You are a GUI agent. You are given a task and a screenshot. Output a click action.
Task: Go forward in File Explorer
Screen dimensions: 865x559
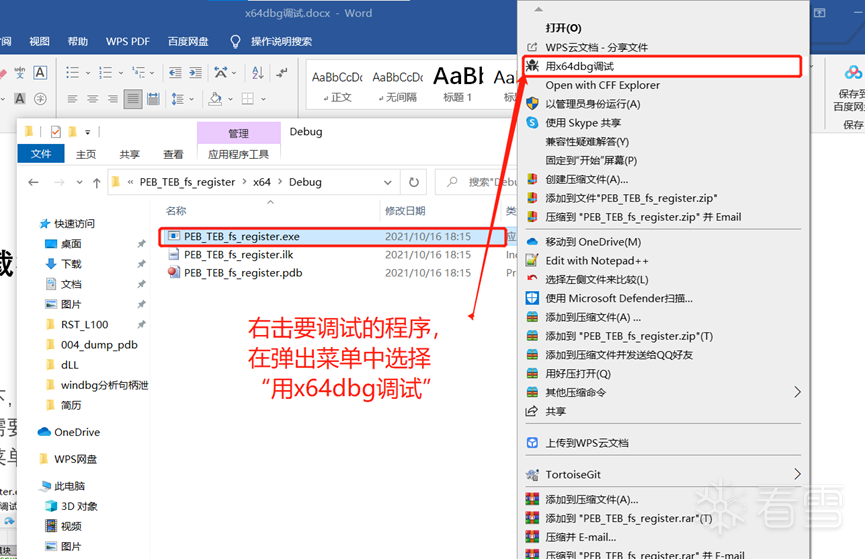coord(59,182)
